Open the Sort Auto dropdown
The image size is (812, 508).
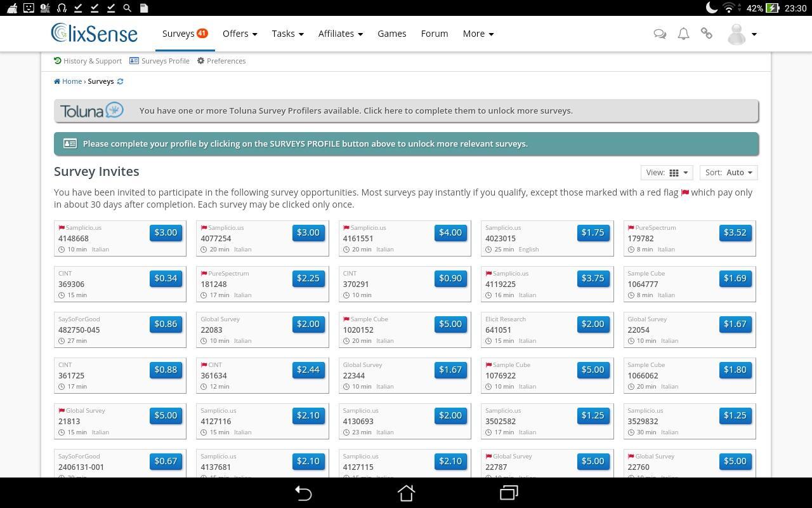[x=728, y=173]
